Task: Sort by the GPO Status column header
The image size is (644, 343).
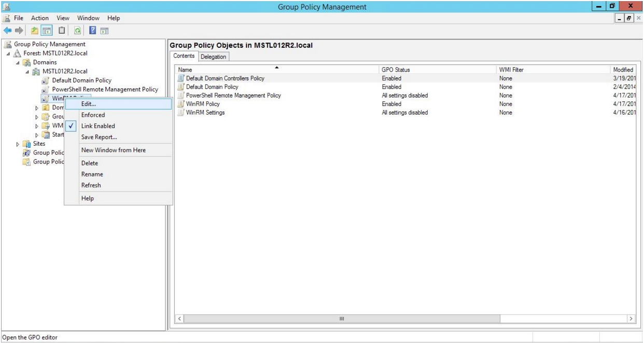Action: pyautogui.click(x=438, y=70)
